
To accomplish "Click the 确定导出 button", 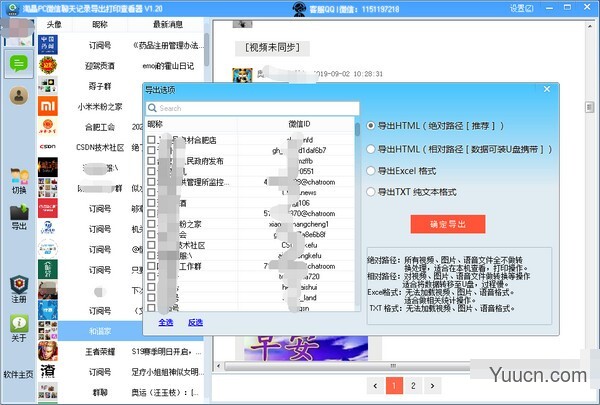I will (448, 224).
